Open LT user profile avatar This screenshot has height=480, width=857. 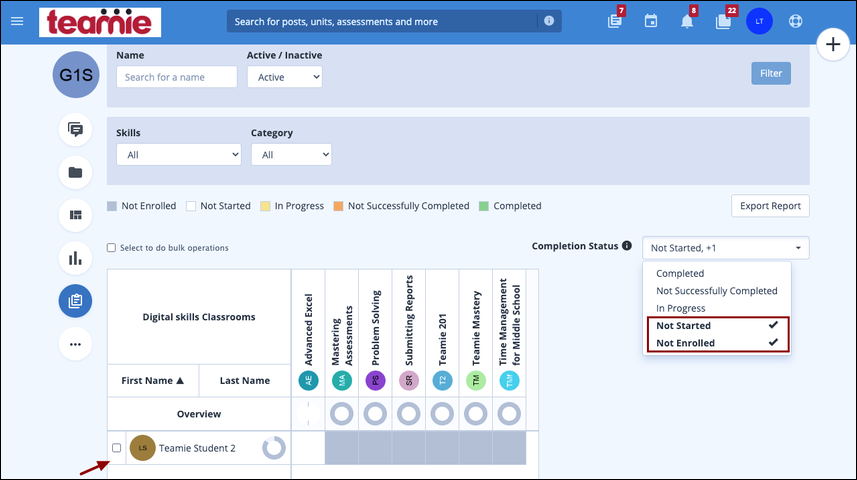759,21
